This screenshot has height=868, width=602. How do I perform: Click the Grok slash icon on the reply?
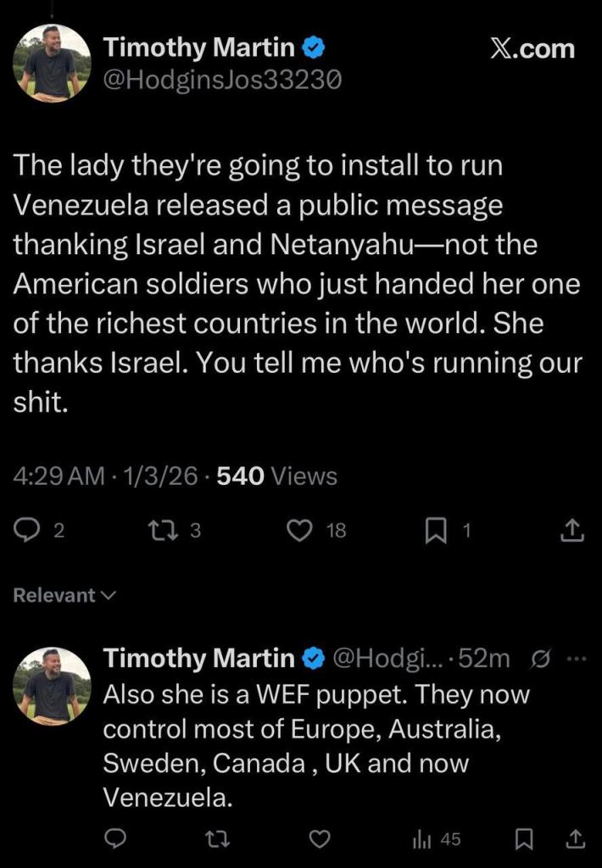(x=539, y=658)
